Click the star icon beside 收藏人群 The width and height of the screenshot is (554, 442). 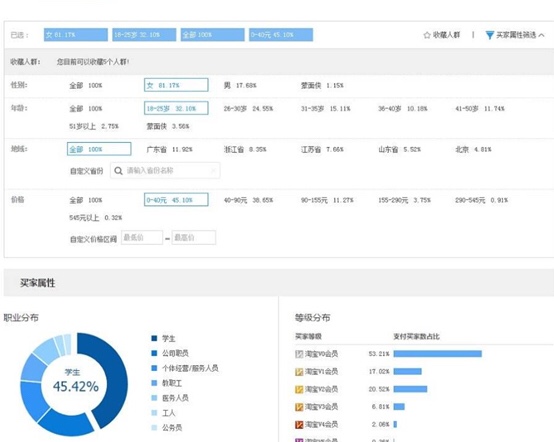[x=427, y=35]
